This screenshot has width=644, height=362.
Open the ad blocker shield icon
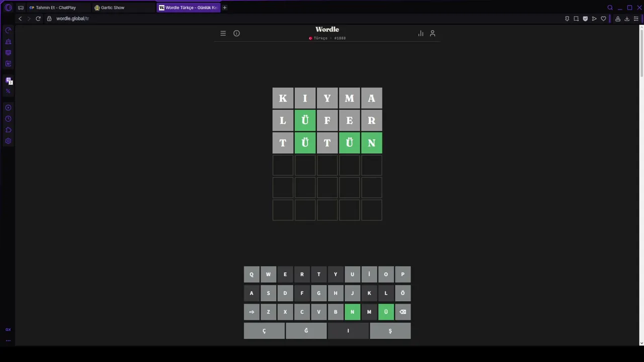[x=585, y=19]
